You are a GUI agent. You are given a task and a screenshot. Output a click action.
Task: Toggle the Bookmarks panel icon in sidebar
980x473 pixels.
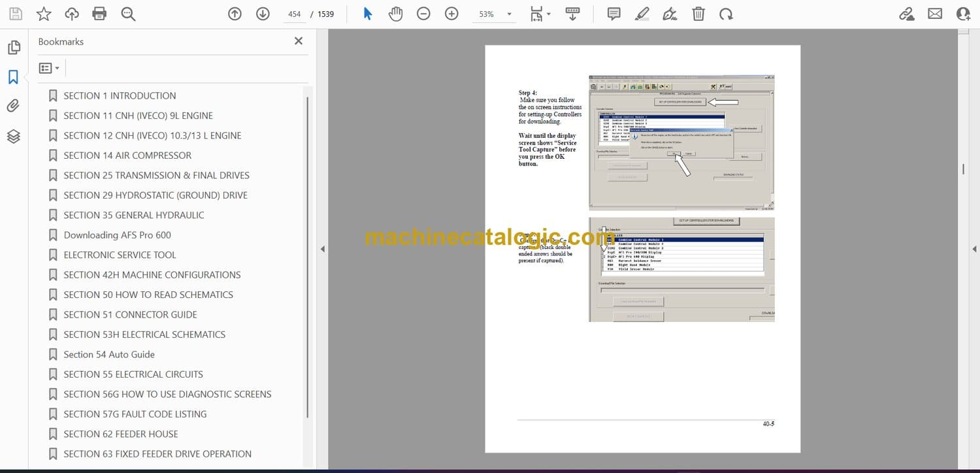pos(13,77)
